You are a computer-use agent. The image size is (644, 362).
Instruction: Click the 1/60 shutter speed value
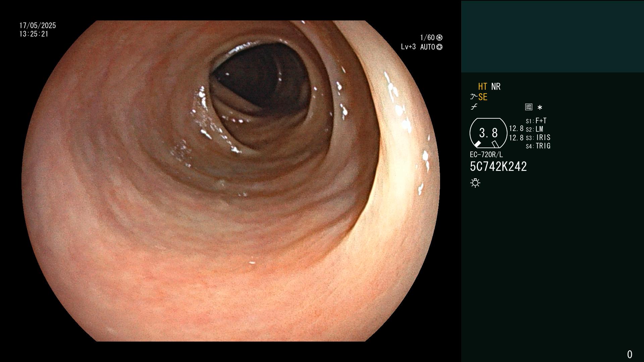coord(427,38)
